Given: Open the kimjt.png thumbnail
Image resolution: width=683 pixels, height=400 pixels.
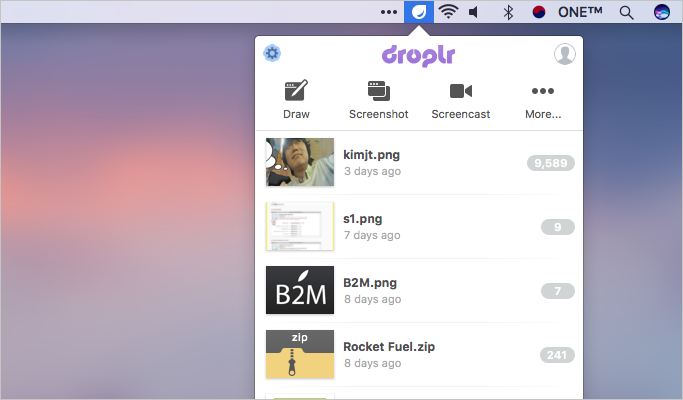Looking at the screenshot, I should pos(300,162).
